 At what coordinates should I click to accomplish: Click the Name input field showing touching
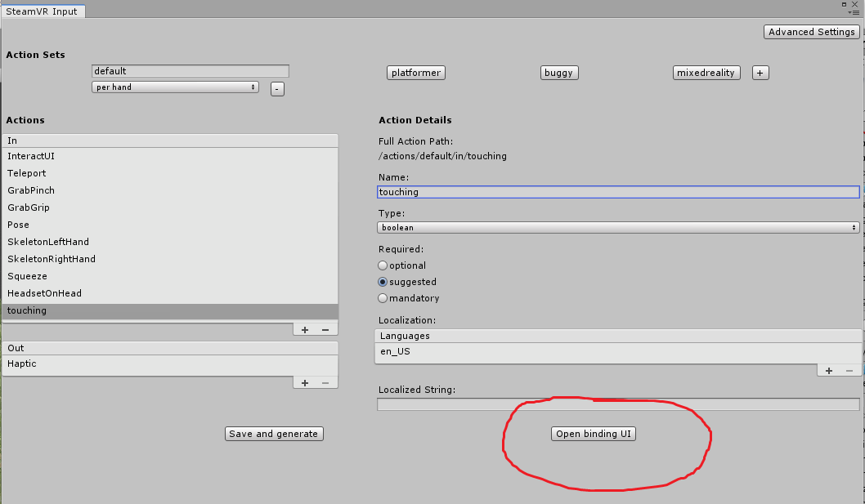pyautogui.click(x=616, y=192)
